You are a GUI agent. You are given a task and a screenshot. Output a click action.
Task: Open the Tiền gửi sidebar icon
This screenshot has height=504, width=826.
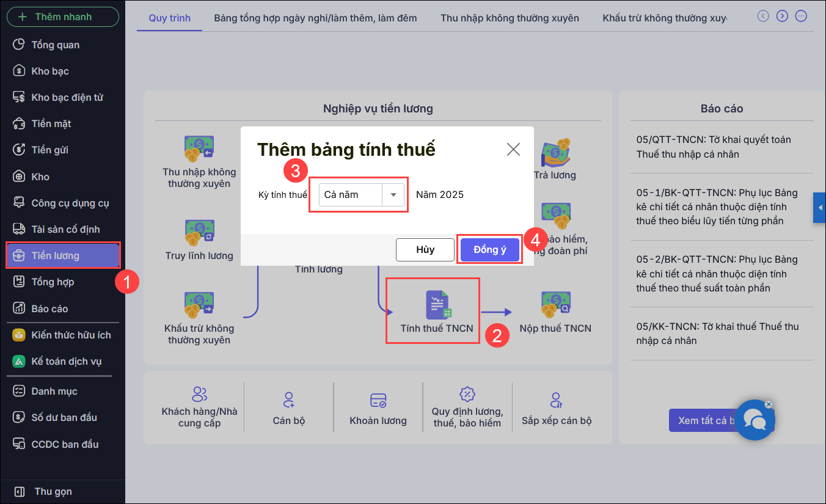tap(20, 150)
